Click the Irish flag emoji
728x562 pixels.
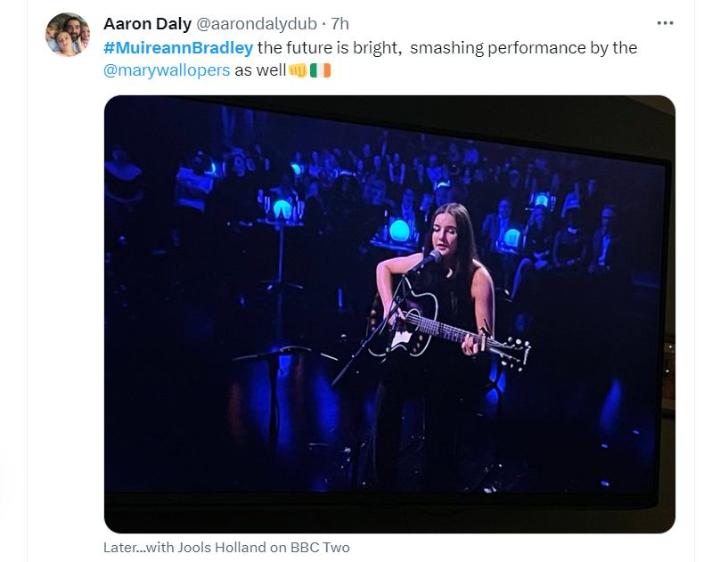tap(320, 70)
